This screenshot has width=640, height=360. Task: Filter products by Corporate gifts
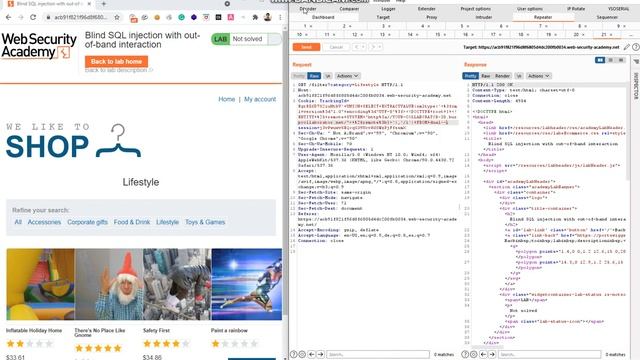coord(87,222)
